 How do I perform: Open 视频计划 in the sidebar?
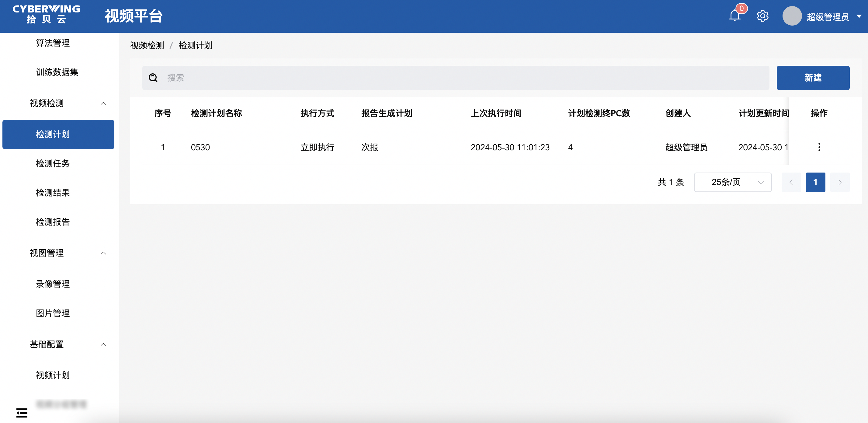tap(53, 375)
